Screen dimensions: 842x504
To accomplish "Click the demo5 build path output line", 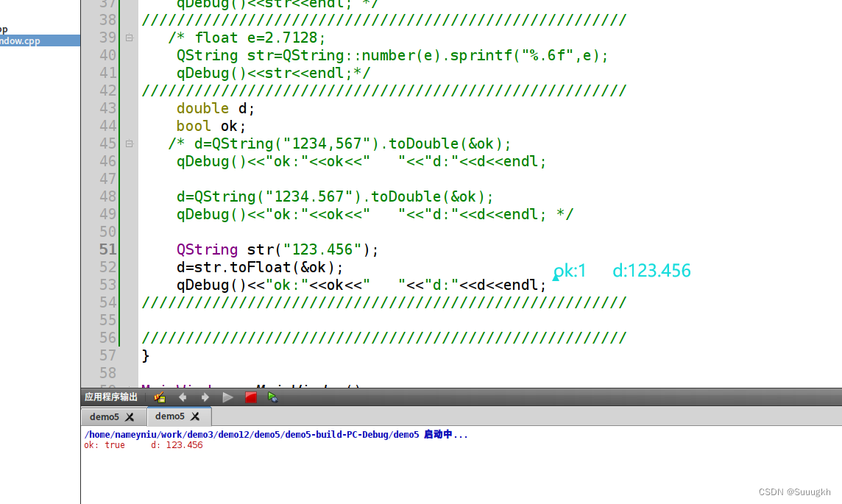I will pyautogui.click(x=276, y=434).
